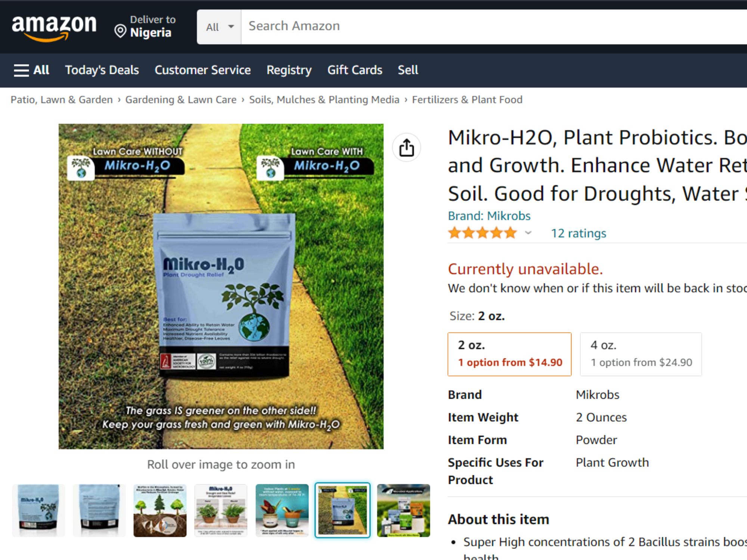Select third thumbnail with trees and roots
This screenshot has width=747, height=560.
[x=160, y=510]
